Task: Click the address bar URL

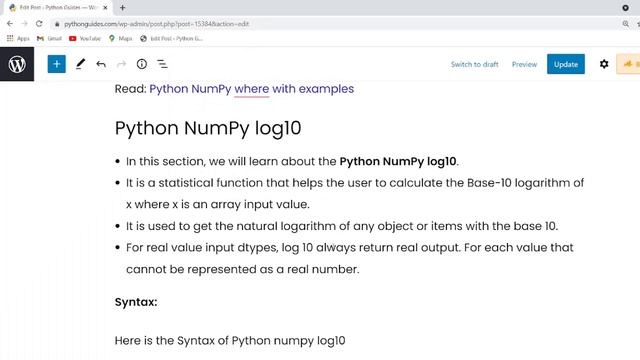Action: (x=156, y=24)
